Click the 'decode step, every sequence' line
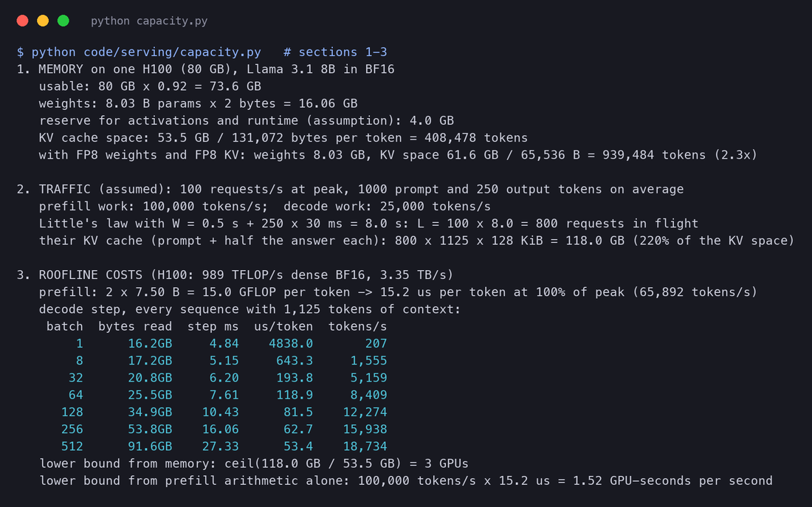The image size is (812, 507). (250, 309)
